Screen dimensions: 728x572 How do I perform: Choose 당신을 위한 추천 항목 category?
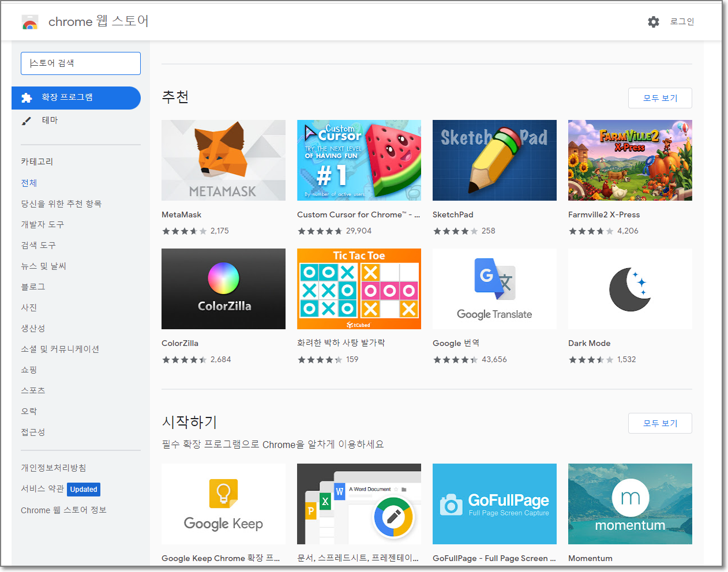tap(61, 204)
